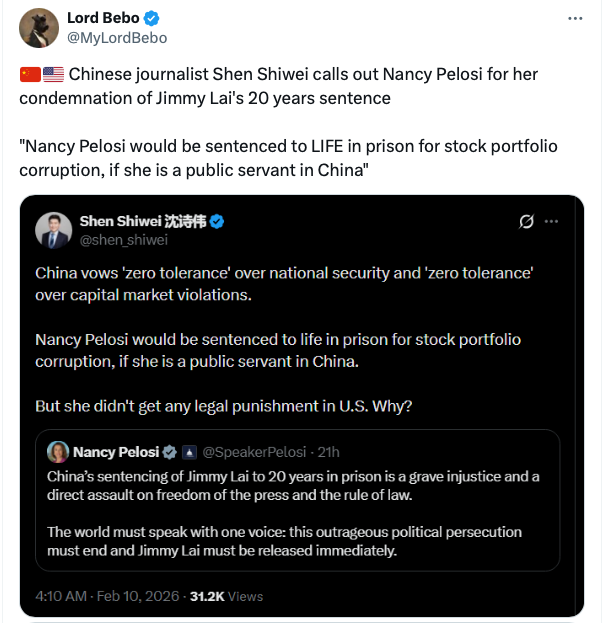Screen dimensions: 607x623
Task: Click the 4:10 AM · Feb 10, 2026 timestamp
Action: (x=108, y=596)
